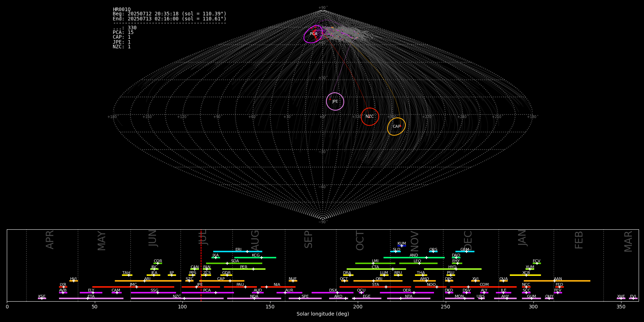Click the TAH shower bar in timeline
This screenshot has height=322, width=644.
(x=127, y=275)
